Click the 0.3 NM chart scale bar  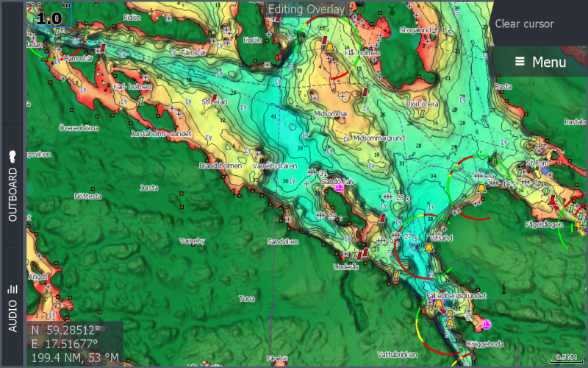click(565, 358)
